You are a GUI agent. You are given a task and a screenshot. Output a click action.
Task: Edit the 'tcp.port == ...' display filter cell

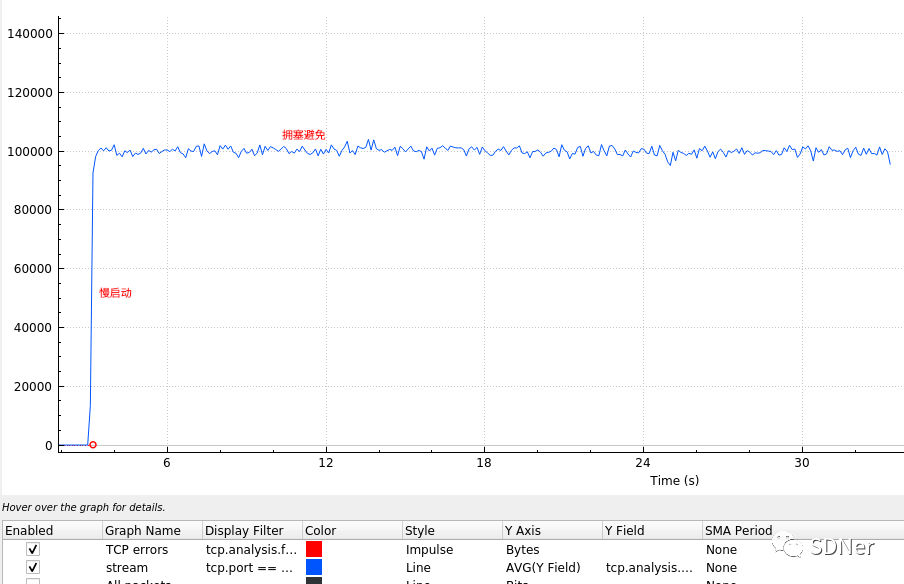tap(249, 567)
